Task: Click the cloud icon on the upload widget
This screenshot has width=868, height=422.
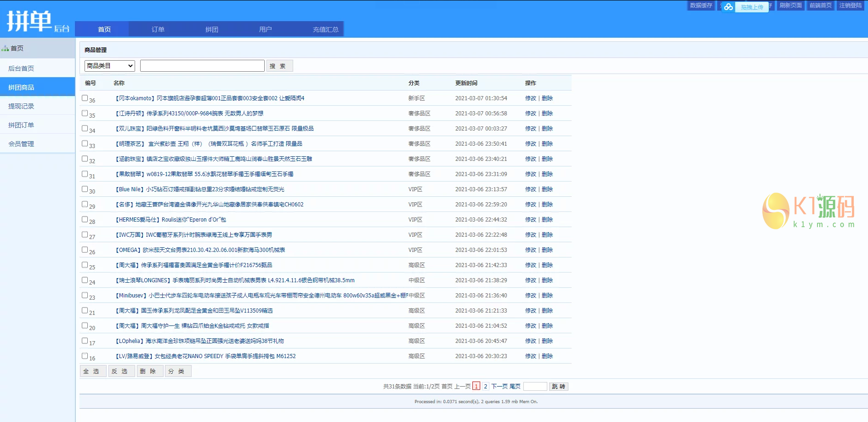Action: (x=728, y=7)
